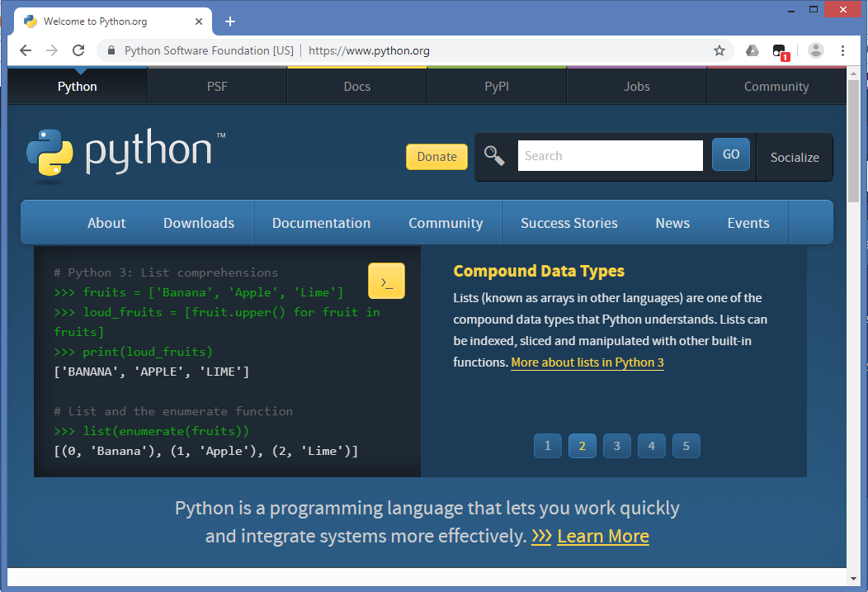Click the Python logo image
Image resolution: width=868 pixels, height=592 pixels.
(124, 154)
